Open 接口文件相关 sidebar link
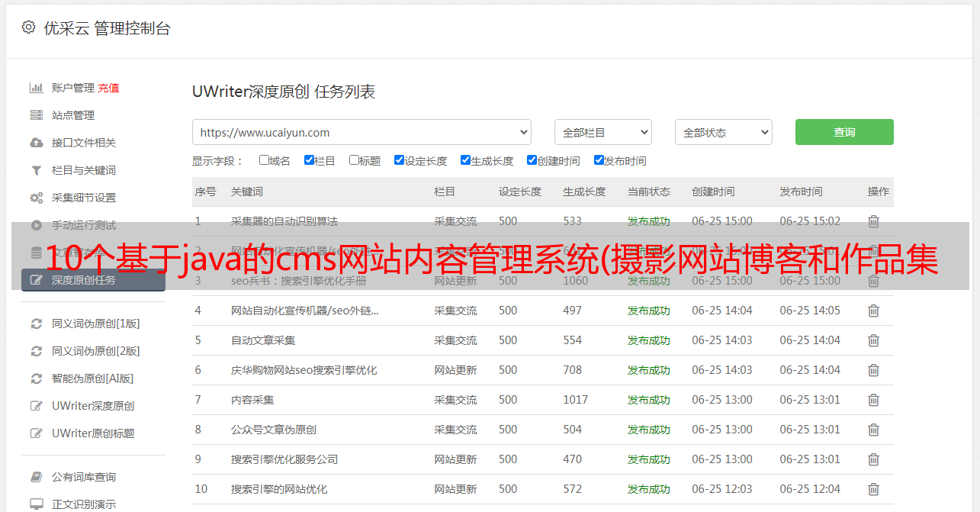 tap(84, 143)
